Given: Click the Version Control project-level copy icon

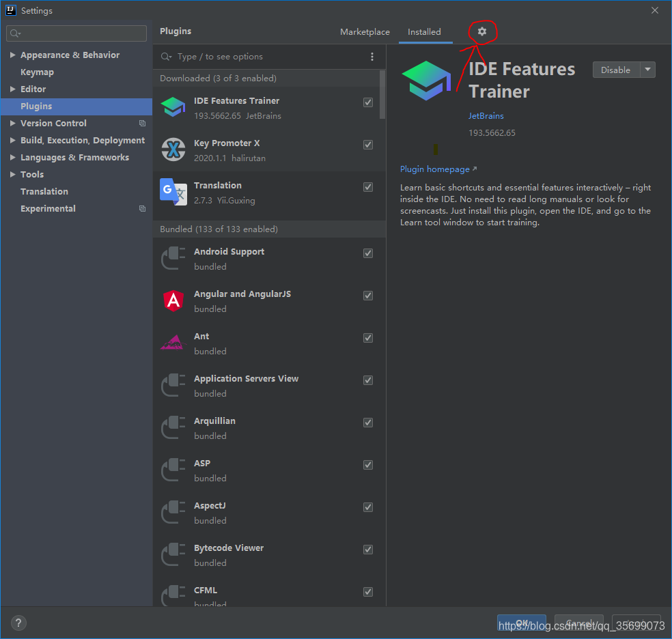Looking at the screenshot, I should [142, 124].
